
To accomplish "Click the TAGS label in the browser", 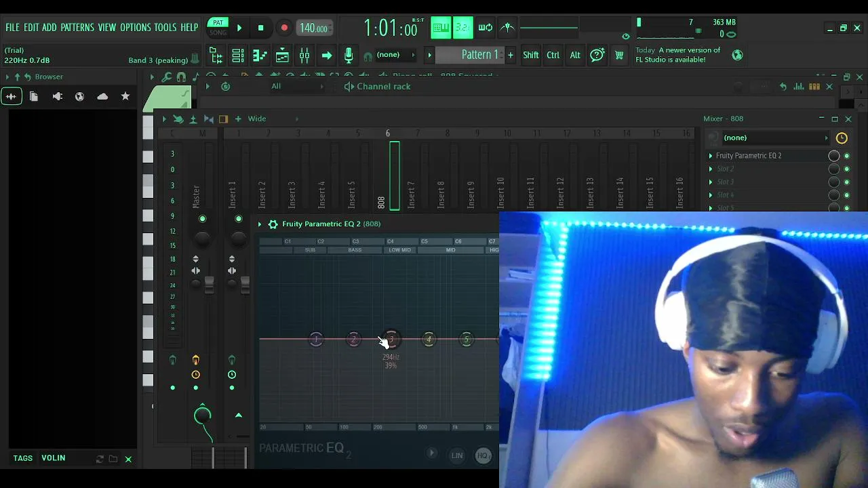I will [x=23, y=458].
